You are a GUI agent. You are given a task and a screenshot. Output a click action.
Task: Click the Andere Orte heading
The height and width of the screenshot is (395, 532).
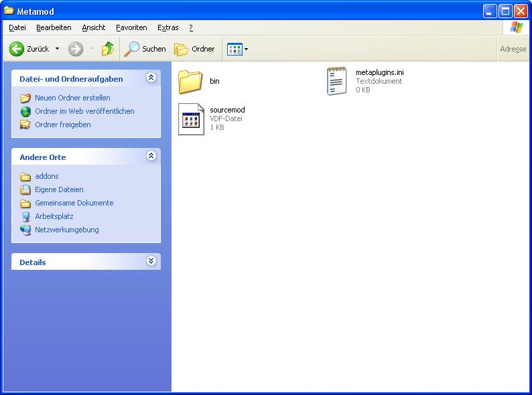[43, 157]
